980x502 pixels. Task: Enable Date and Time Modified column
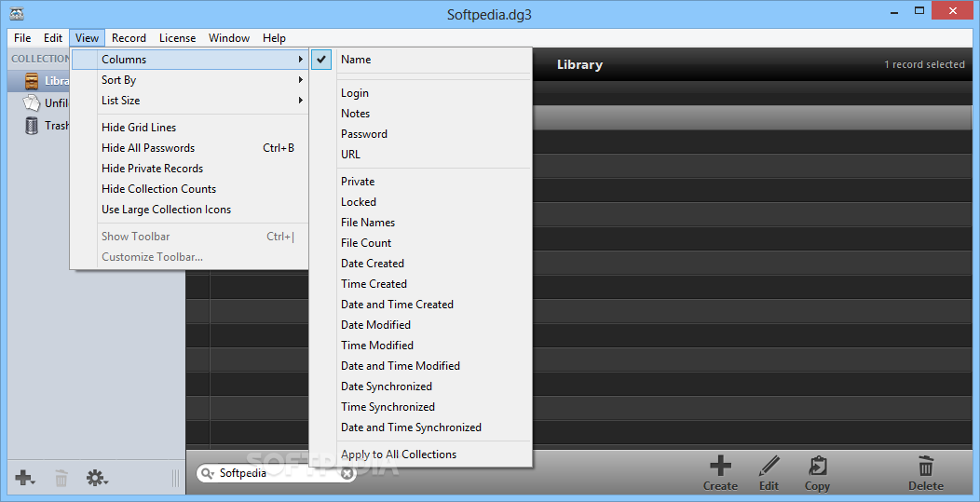[421, 366]
